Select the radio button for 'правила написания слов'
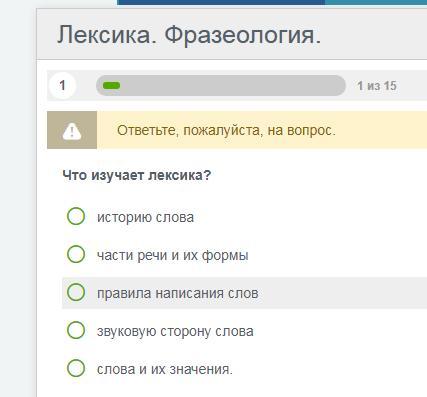 pos(76,292)
